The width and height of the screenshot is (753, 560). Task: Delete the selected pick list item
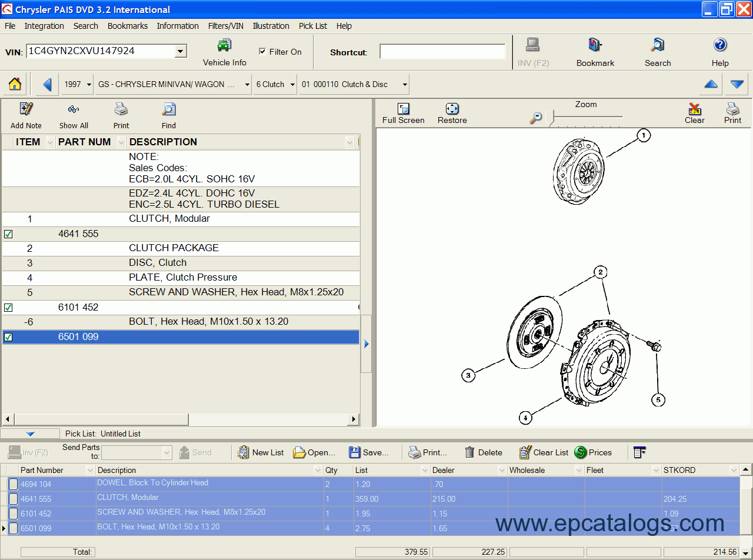coord(483,452)
